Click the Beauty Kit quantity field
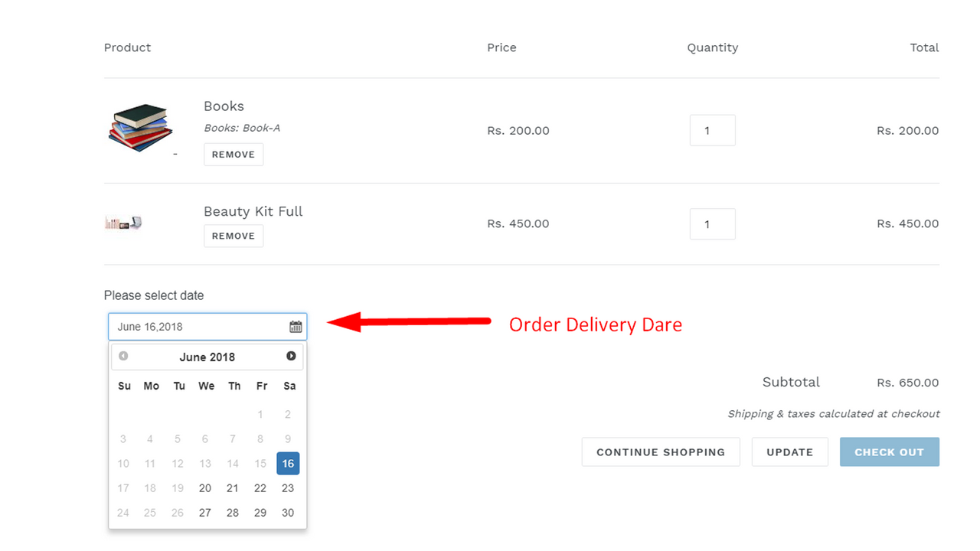Image resolution: width=980 pixels, height=551 pixels. [x=712, y=224]
